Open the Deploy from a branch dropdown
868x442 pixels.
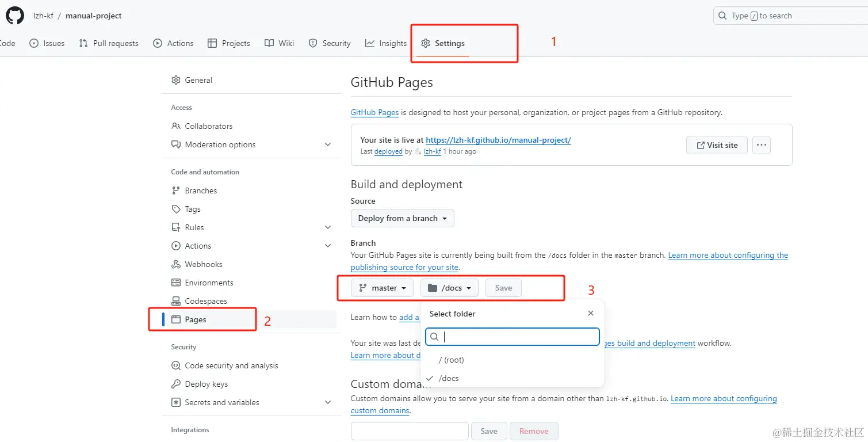point(402,218)
